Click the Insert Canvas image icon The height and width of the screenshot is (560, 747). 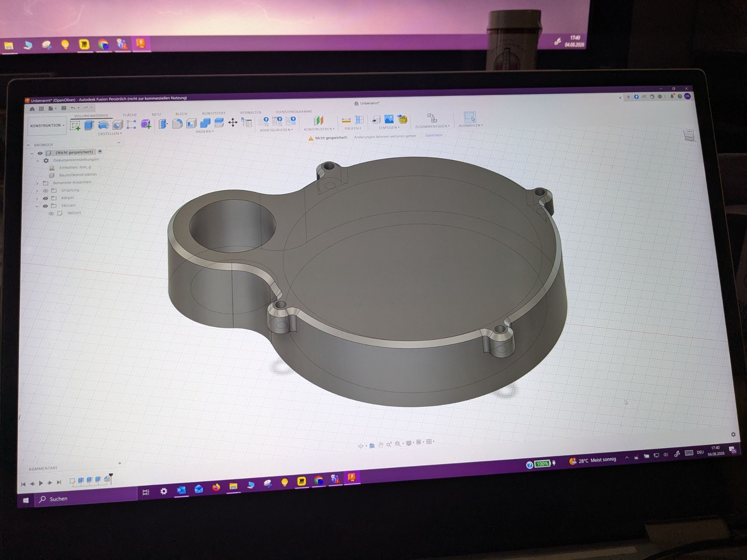(389, 119)
